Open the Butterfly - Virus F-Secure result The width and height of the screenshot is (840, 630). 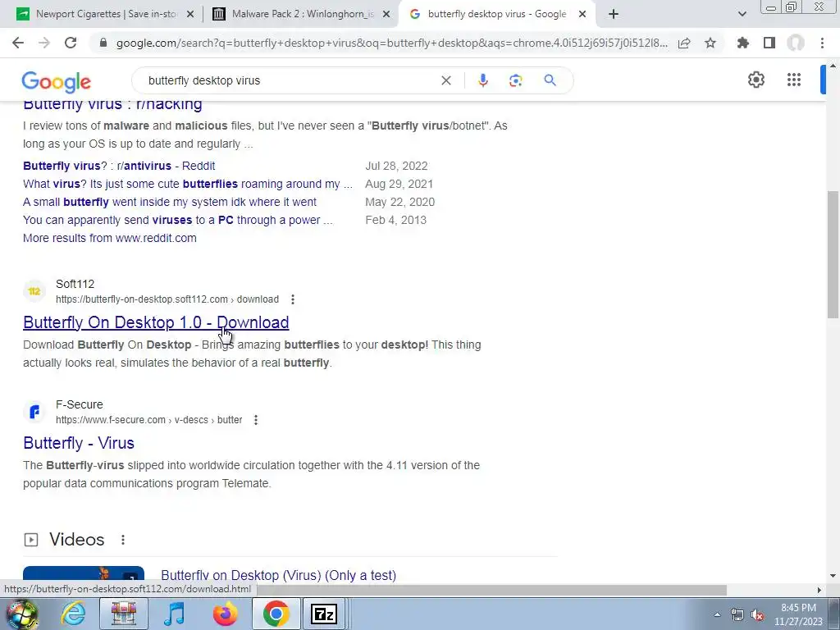(79, 442)
